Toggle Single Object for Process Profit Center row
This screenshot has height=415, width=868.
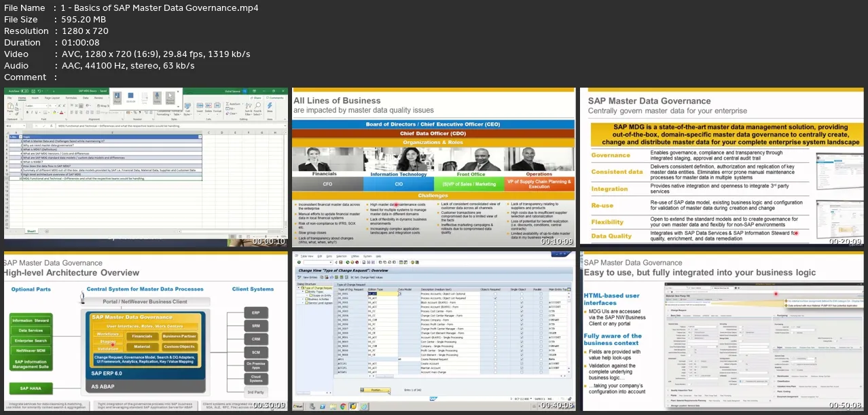[522, 324]
